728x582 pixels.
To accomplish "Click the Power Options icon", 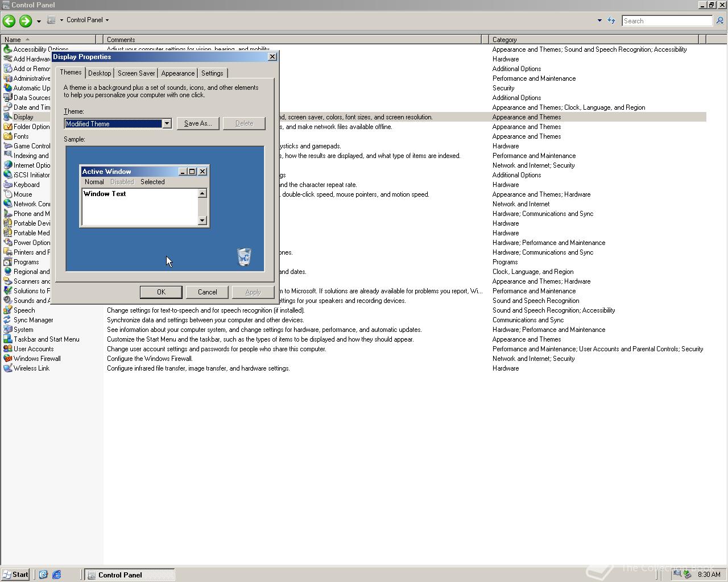I will [x=7, y=243].
